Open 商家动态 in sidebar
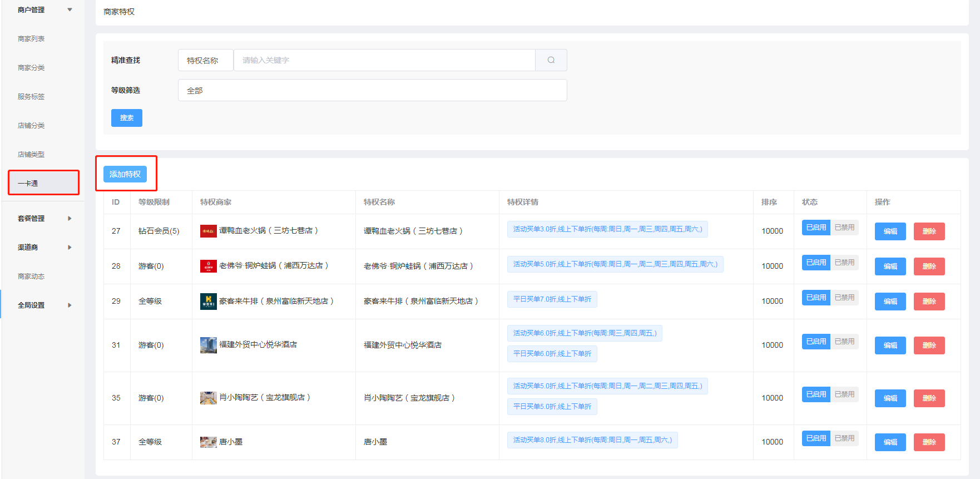This screenshot has width=980, height=479. tap(31, 276)
